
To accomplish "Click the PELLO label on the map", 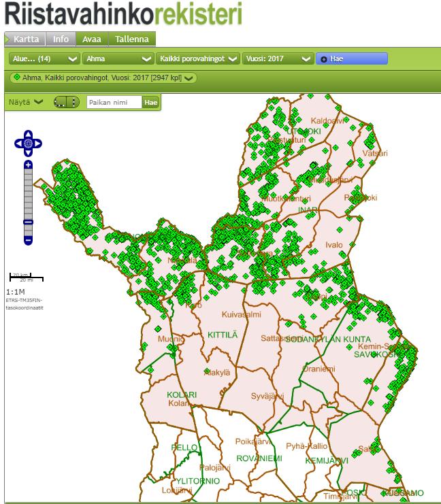I will (184, 448).
